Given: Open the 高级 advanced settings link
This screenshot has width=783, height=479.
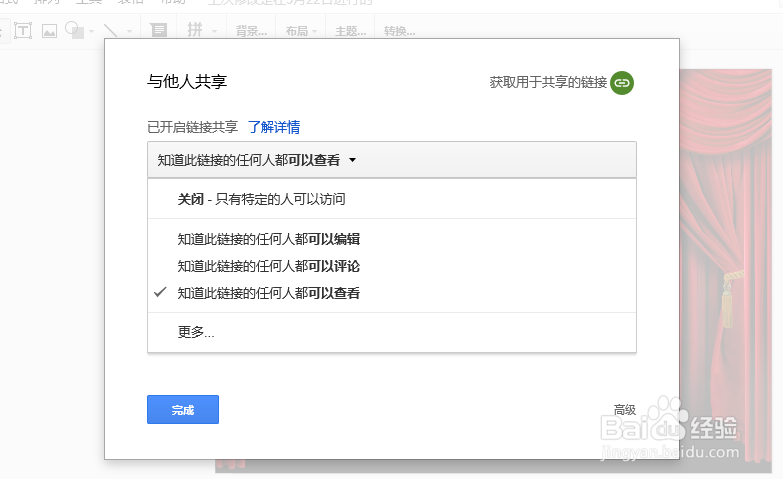Looking at the screenshot, I should coord(625,410).
